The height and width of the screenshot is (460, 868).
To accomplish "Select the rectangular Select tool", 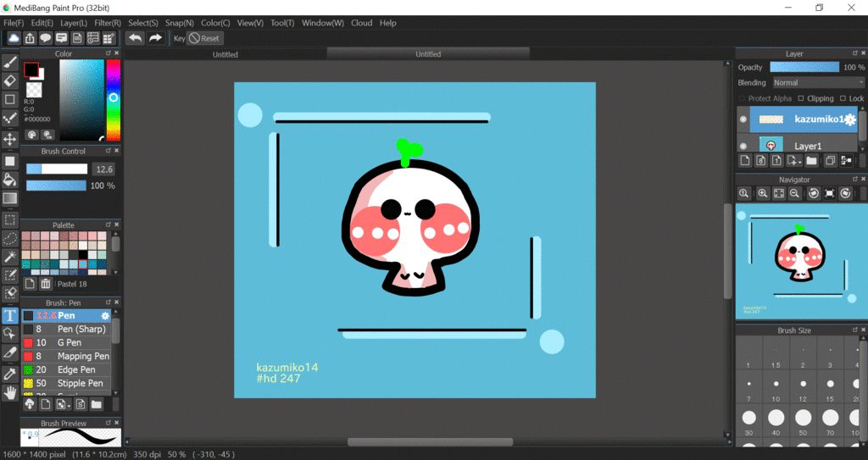I will click(x=9, y=220).
